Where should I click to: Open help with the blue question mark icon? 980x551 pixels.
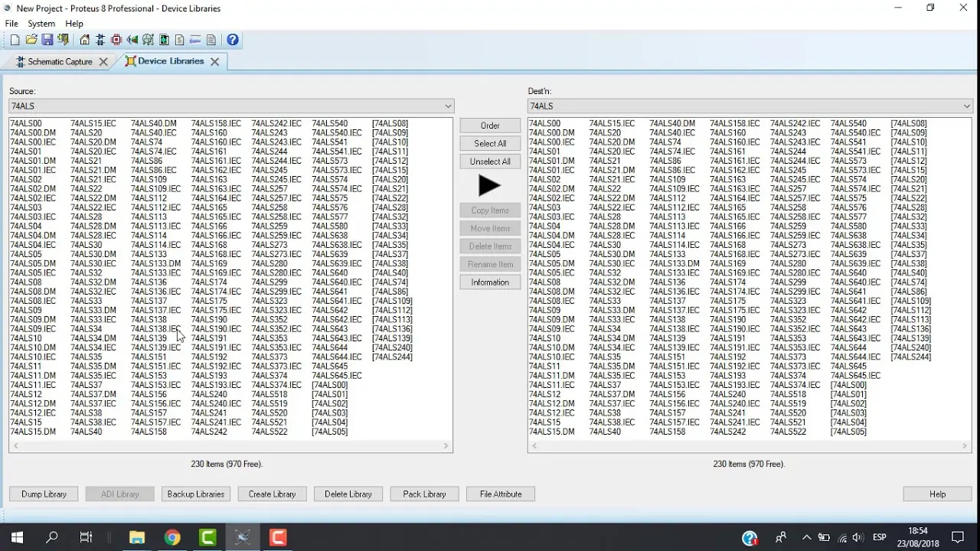[x=233, y=40]
